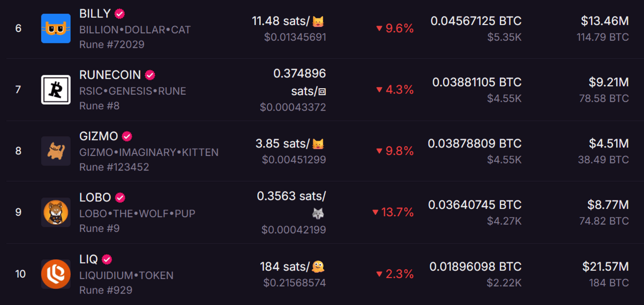
Task: Click RUNECOIN's pink verified badge
Action: (150, 75)
